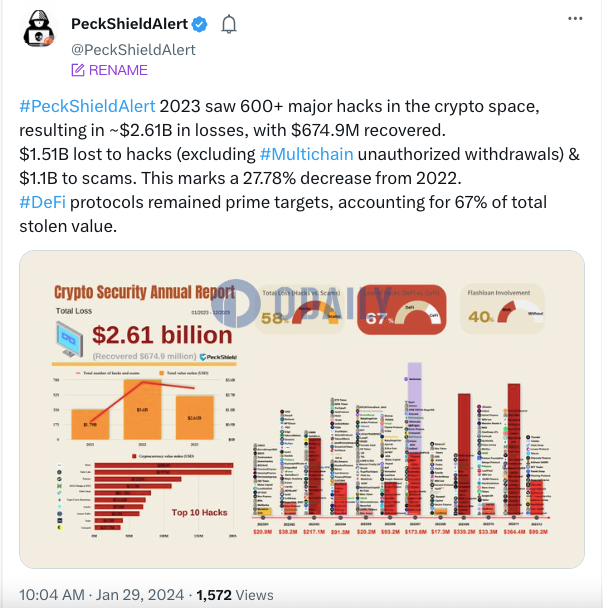Click the 1,572 Views count
The height and width of the screenshot is (608, 603).
click(235, 595)
